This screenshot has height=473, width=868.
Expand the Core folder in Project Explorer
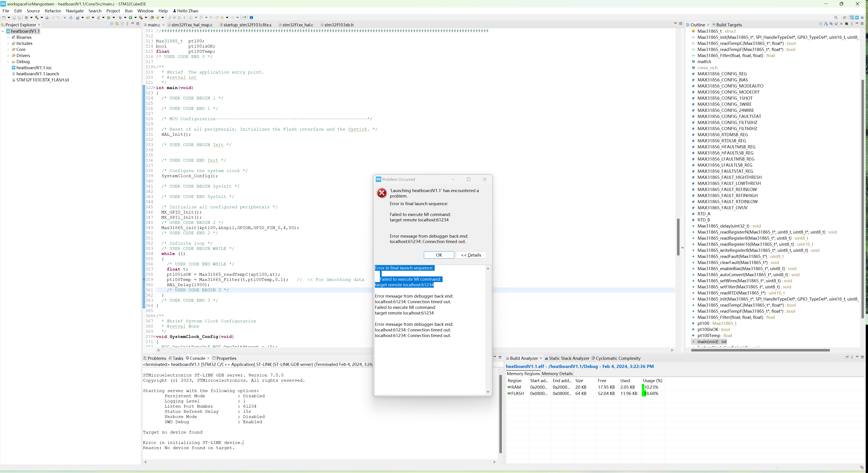8,49
